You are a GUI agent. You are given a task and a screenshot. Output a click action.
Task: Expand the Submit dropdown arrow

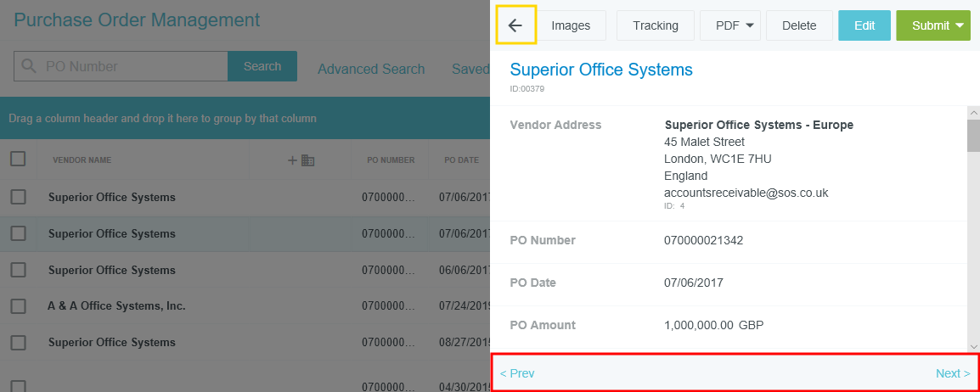point(960,25)
